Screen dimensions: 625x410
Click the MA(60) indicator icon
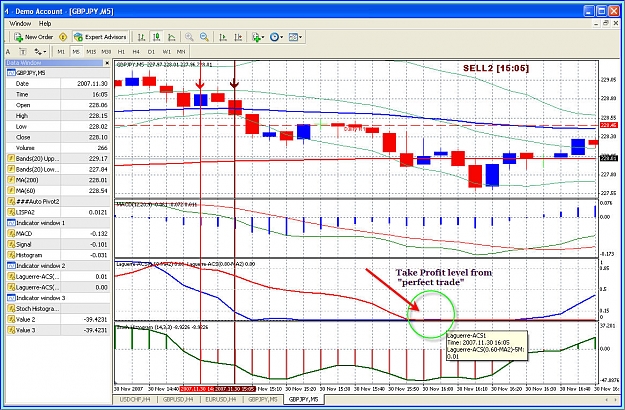click(11, 191)
